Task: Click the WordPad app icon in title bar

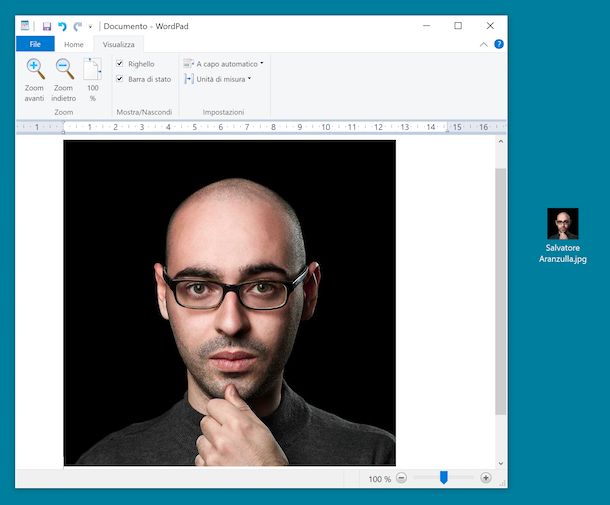Action: (x=26, y=25)
